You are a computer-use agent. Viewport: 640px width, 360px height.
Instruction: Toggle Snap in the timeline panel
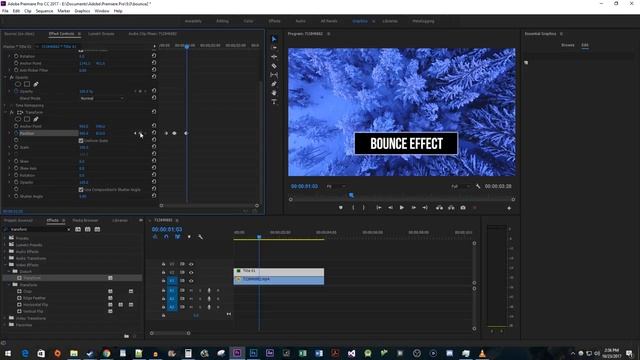point(166,237)
